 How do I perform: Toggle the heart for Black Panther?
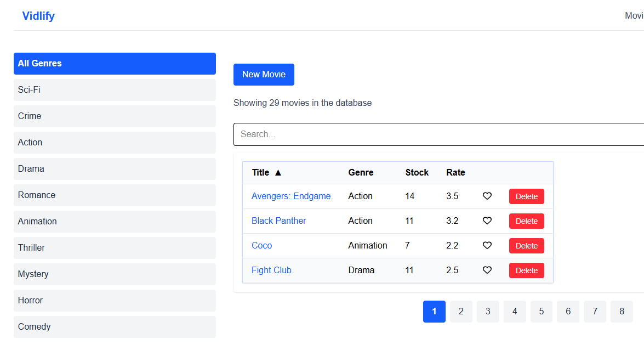pyautogui.click(x=487, y=221)
